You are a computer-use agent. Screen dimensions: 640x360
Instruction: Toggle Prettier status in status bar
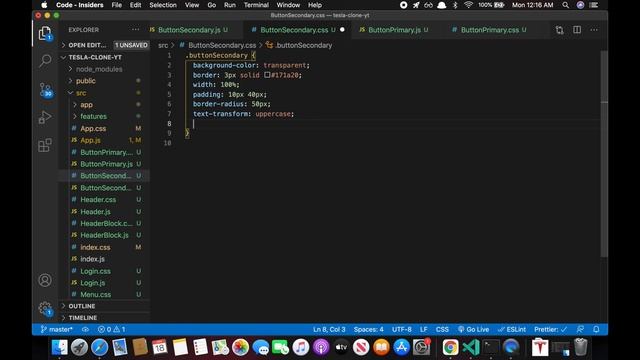550,329
